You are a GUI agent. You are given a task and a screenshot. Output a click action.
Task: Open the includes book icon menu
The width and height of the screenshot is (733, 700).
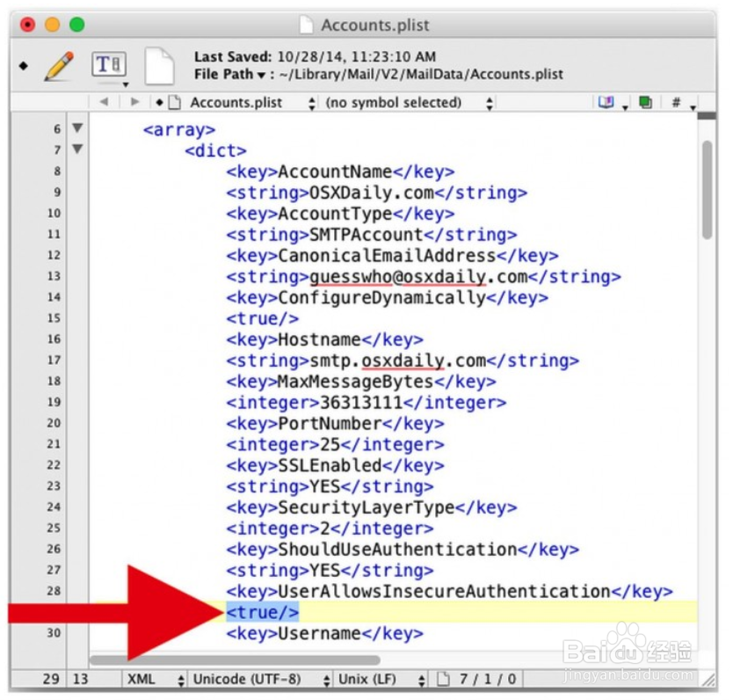coord(606,101)
